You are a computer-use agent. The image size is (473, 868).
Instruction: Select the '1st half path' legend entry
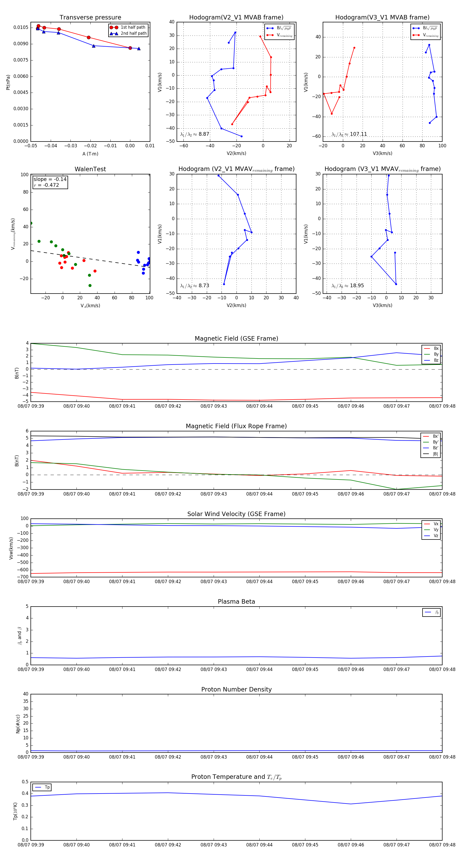(128, 27)
